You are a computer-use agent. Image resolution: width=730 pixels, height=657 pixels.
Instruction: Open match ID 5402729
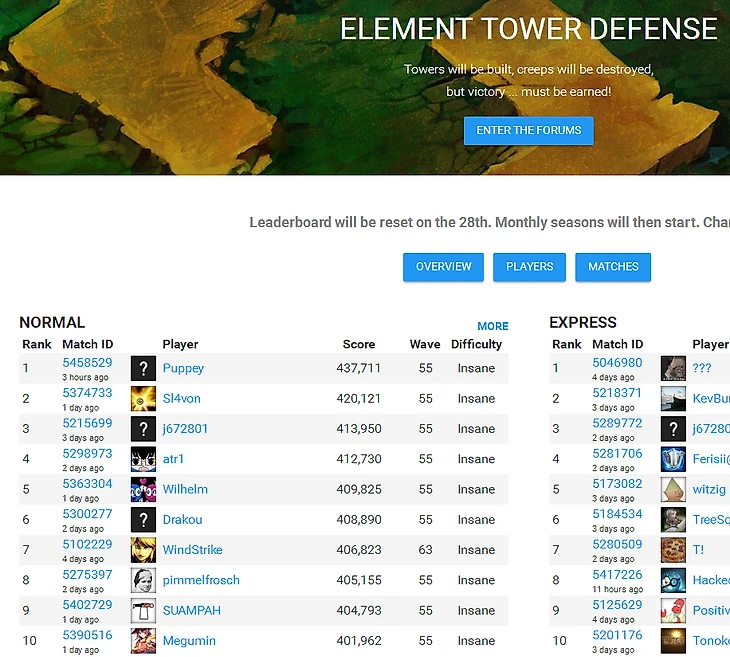88,605
